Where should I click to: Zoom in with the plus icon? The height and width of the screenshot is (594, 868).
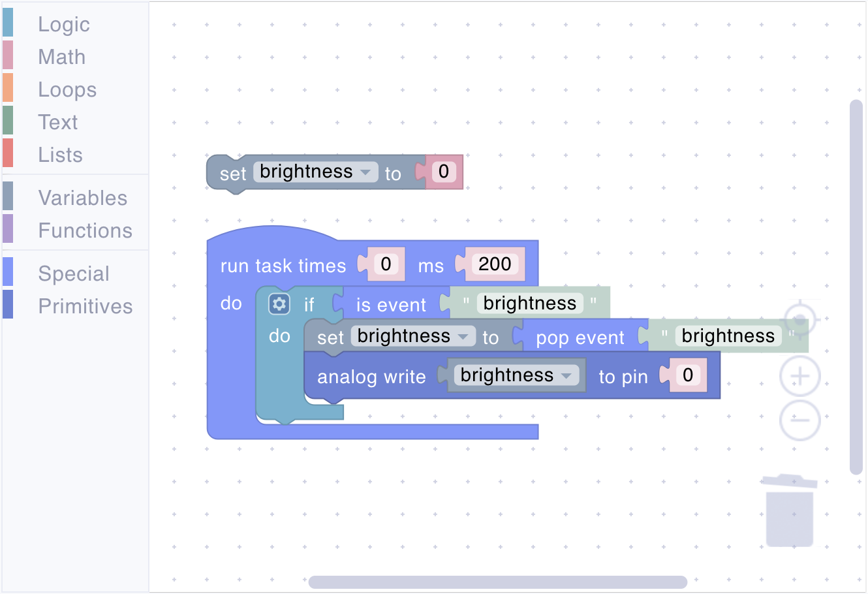(x=800, y=377)
